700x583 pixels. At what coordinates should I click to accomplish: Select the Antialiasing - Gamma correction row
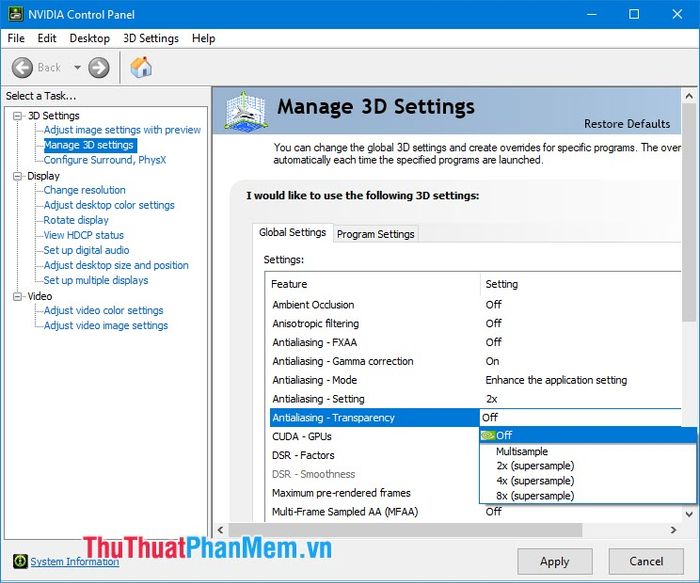click(x=475, y=361)
